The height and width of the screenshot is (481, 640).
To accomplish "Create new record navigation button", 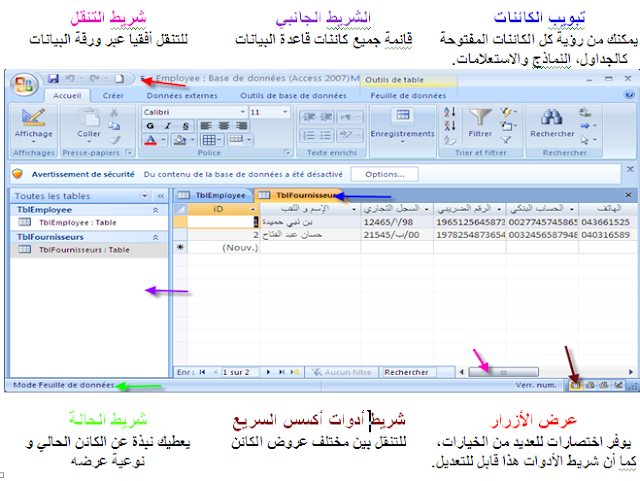I will click(295, 372).
